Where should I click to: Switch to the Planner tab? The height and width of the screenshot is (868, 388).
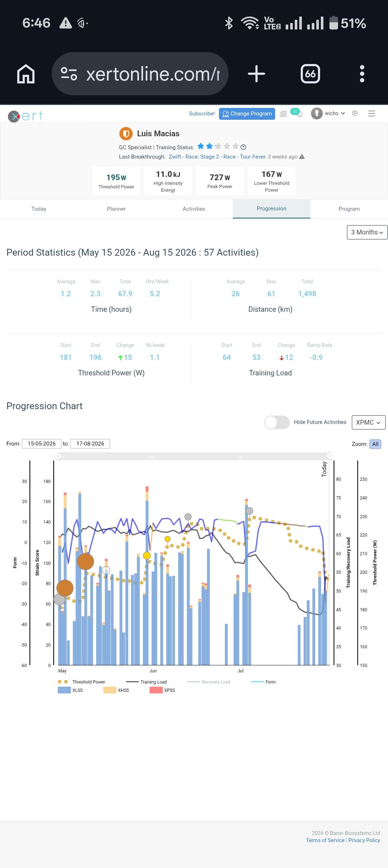(116, 209)
